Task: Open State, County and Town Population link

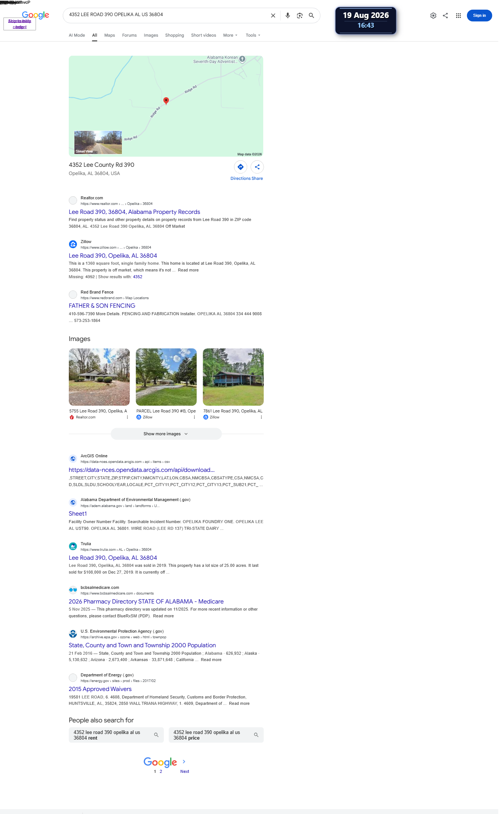Action: tap(142, 645)
